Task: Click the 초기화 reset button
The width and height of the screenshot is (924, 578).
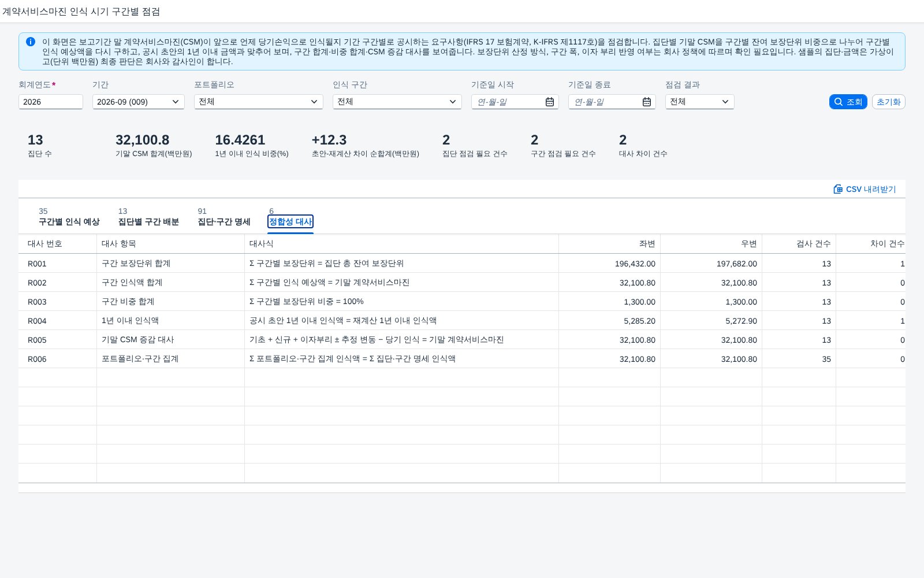Action: [x=889, y=102]
